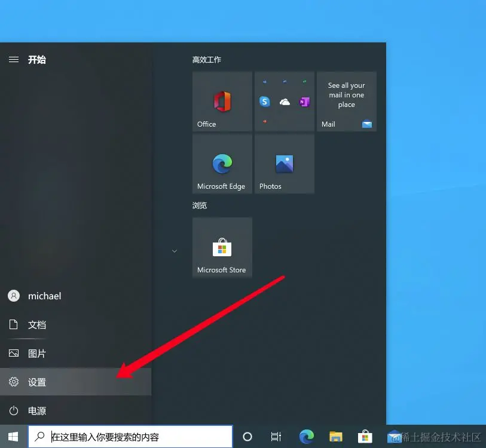The image size is (486, 448).
Task: Open OneDrive cloud icon in tile folder
Action: 285,102
